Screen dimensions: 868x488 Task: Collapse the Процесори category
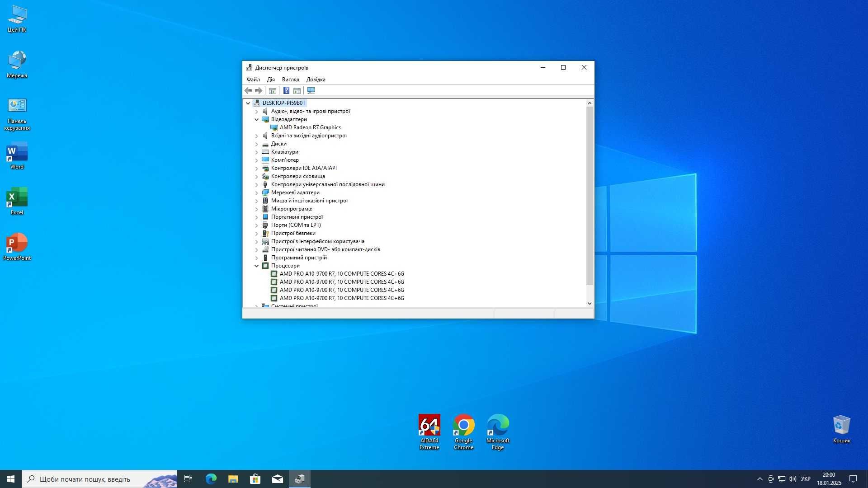click(256, 266)
